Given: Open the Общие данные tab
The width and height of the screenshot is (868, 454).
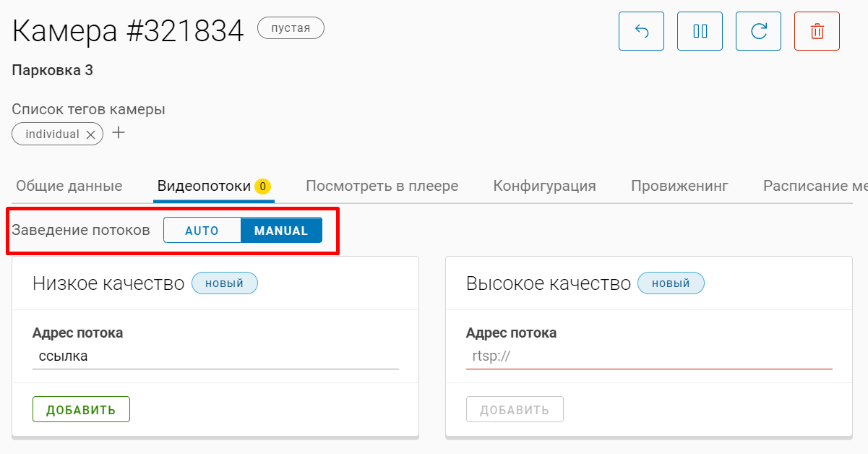Looking at the screenshot, I should [69, 186].
